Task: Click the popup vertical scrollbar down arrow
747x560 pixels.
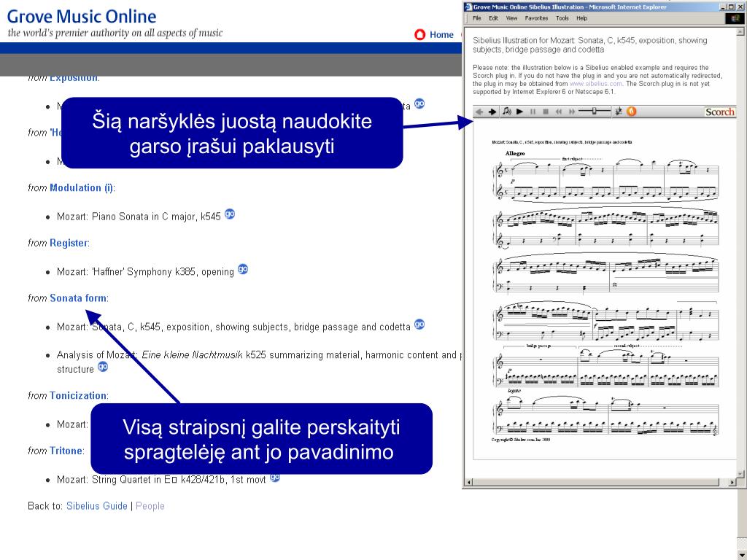Action: click(740, 474)
